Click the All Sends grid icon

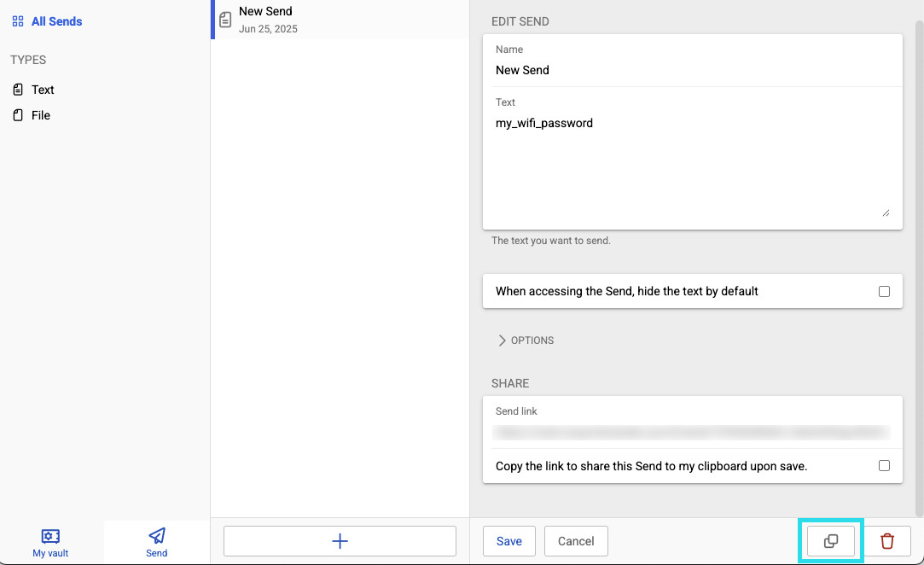pos(18,21)
